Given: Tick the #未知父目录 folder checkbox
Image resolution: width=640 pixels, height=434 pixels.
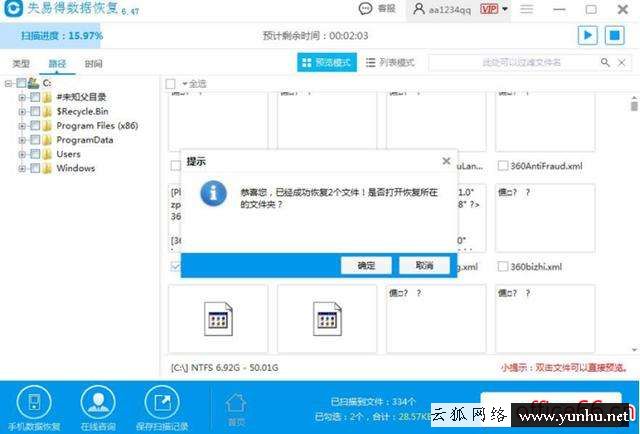Looking at the screenshot, I should click(35, 97).
